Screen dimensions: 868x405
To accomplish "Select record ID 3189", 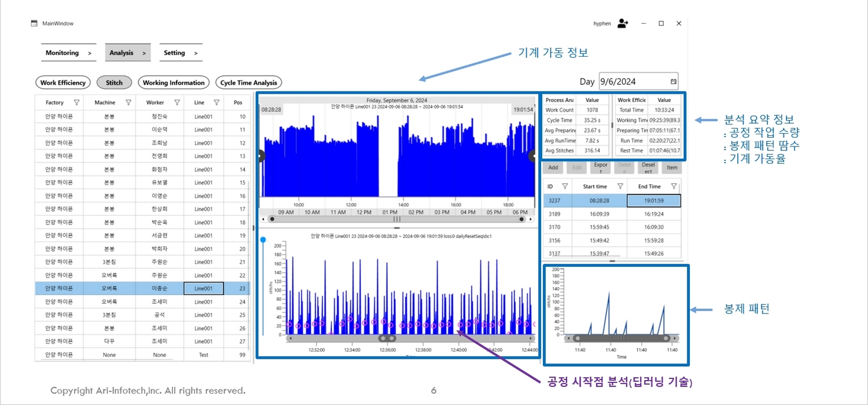I will pos(612,214).
